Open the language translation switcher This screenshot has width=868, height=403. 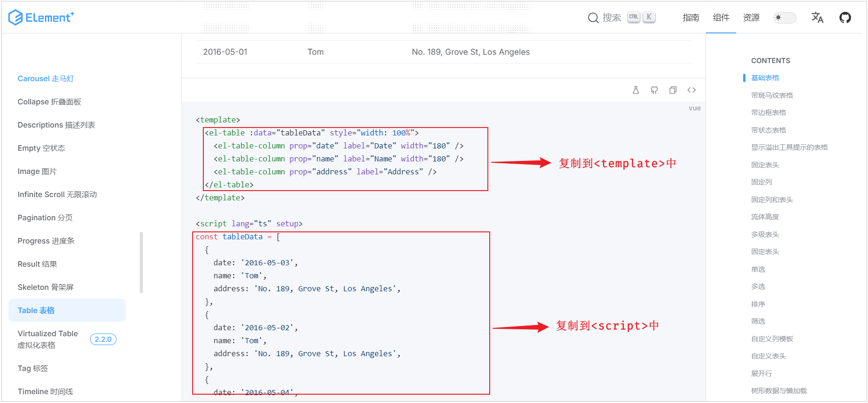pyautogui.click(x=817, y=18)
